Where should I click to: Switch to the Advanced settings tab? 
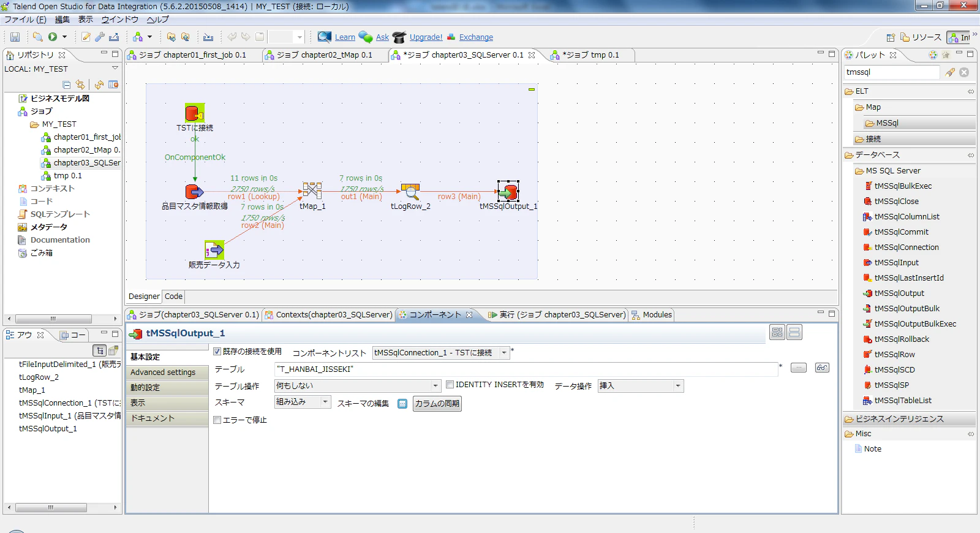[x=167, y=372]
